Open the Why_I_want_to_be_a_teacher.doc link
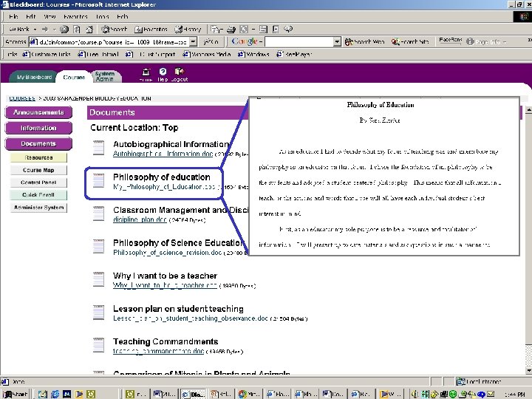 point(165,285)
